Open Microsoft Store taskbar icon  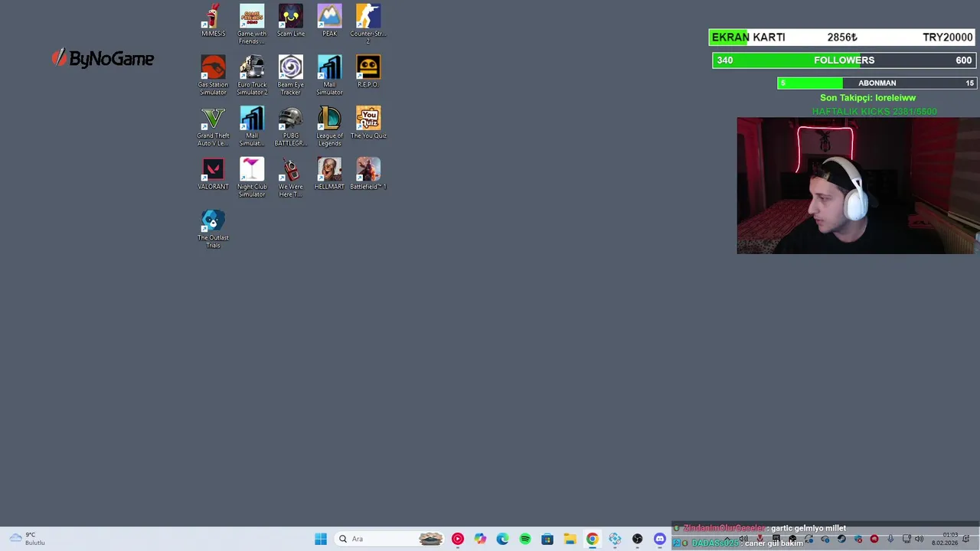pos(547,539)
